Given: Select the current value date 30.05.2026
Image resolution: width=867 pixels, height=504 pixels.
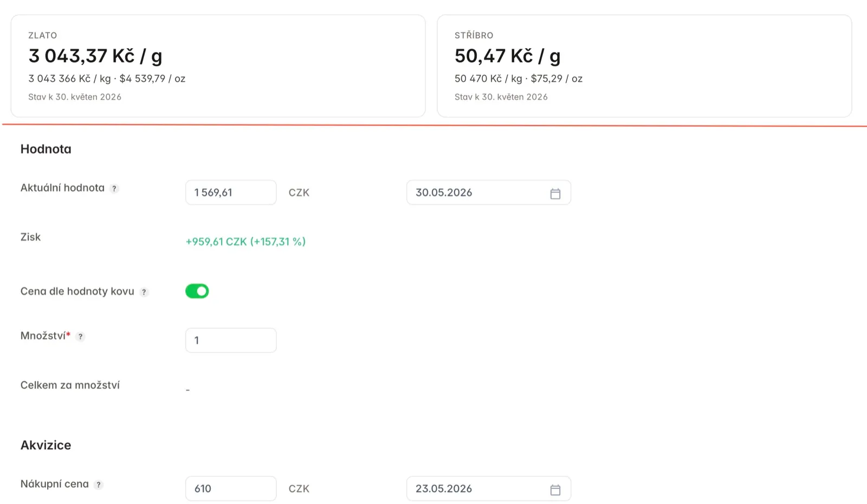Looking at the screenshot, I should [x=489, y=192].
